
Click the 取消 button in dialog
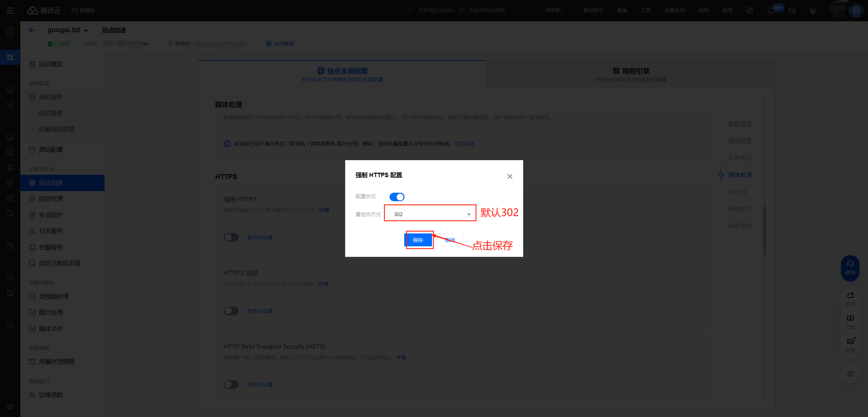coord(450,240)
